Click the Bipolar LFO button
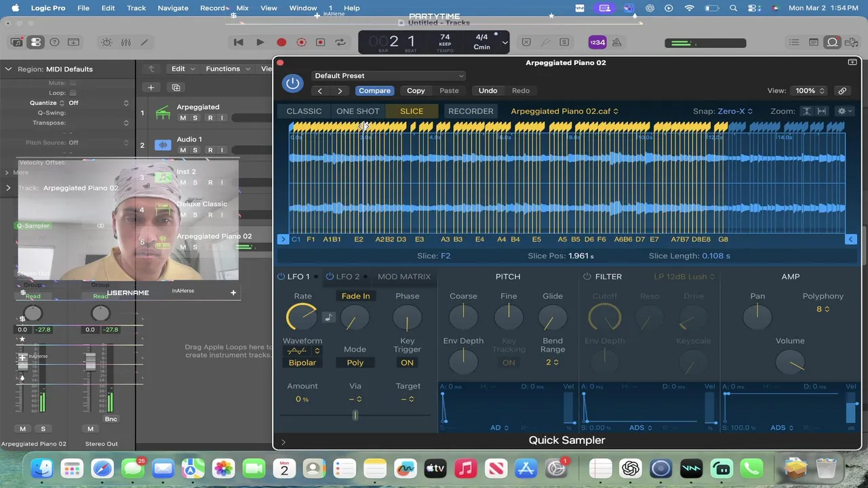 click(302, 363)
